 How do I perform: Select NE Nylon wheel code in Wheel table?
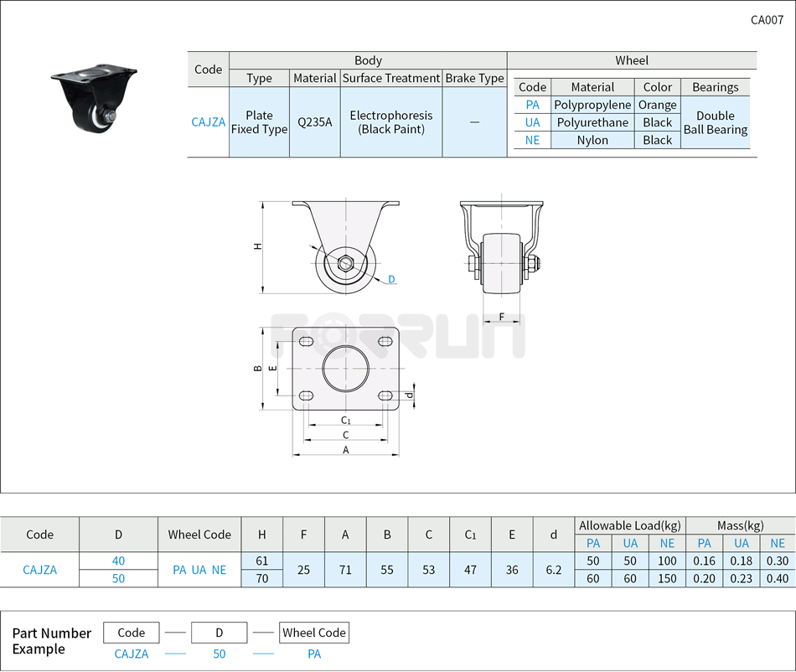click(x=532, y=140)
